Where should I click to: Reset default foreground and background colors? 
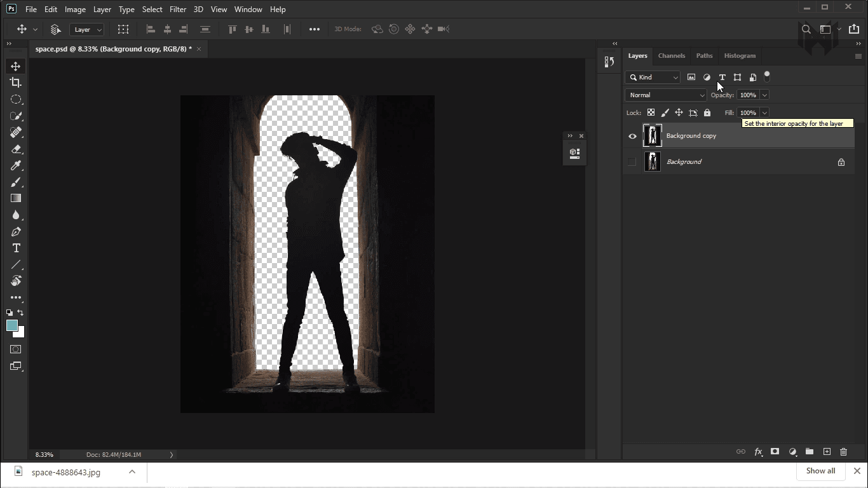coord(10,313)
